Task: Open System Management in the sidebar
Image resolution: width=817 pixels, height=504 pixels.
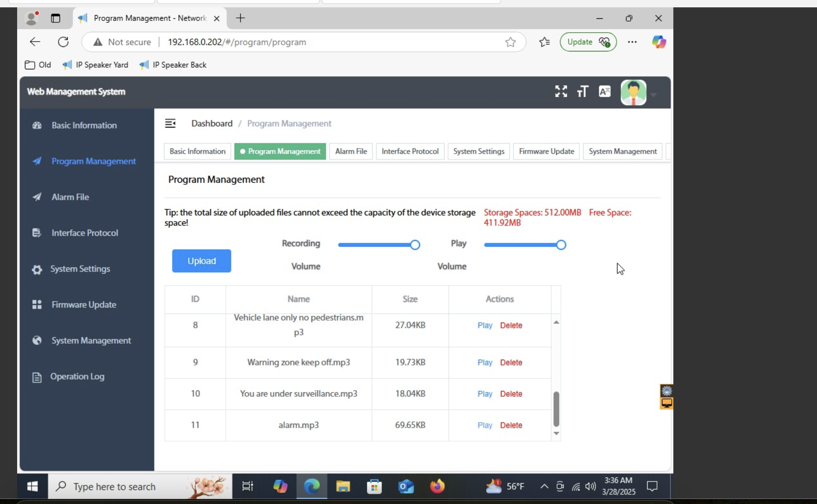Action: pos(91,340)
